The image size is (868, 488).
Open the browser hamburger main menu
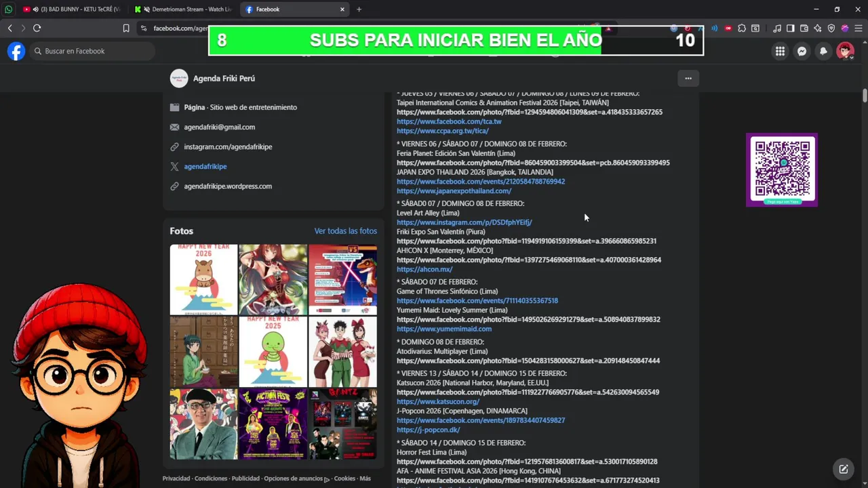pyautogui.click(x=859, y=28)
